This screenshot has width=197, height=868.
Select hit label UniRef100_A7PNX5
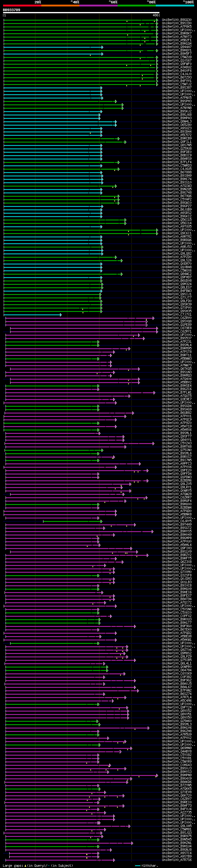tap(177, 98)
